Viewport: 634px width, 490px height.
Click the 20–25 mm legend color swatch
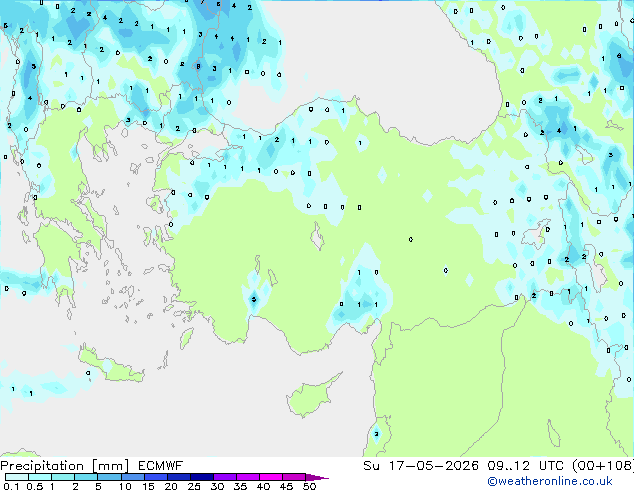point(178,477)
